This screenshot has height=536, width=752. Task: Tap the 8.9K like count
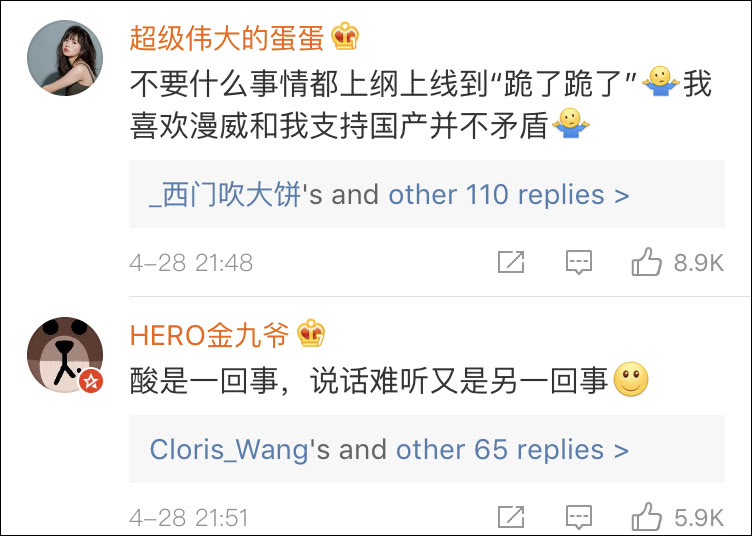coord(699,263)
